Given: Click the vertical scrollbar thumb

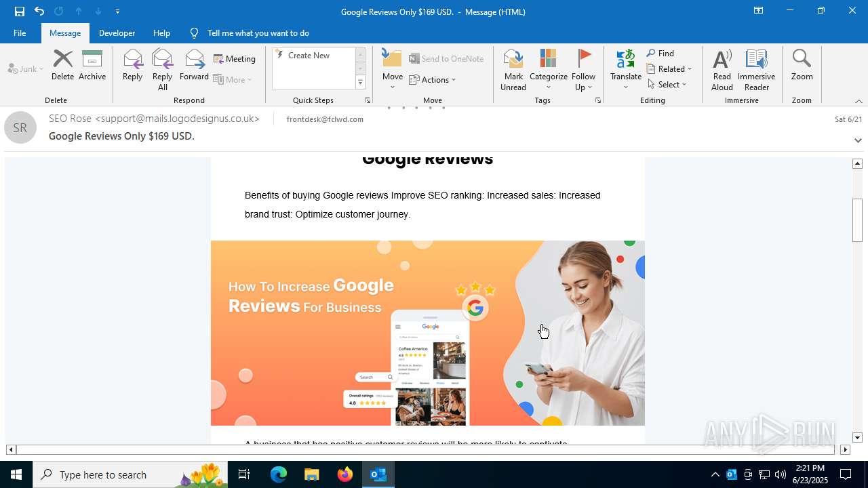Looking at the screenshot, I should point(857,220).
